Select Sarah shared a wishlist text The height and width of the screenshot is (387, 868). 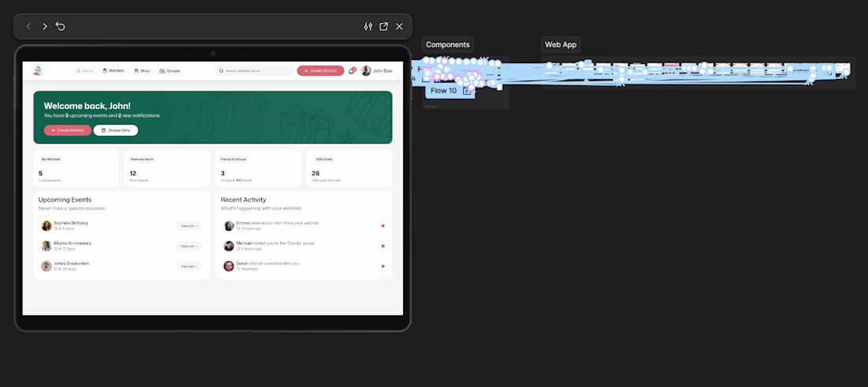pos(268,263)
